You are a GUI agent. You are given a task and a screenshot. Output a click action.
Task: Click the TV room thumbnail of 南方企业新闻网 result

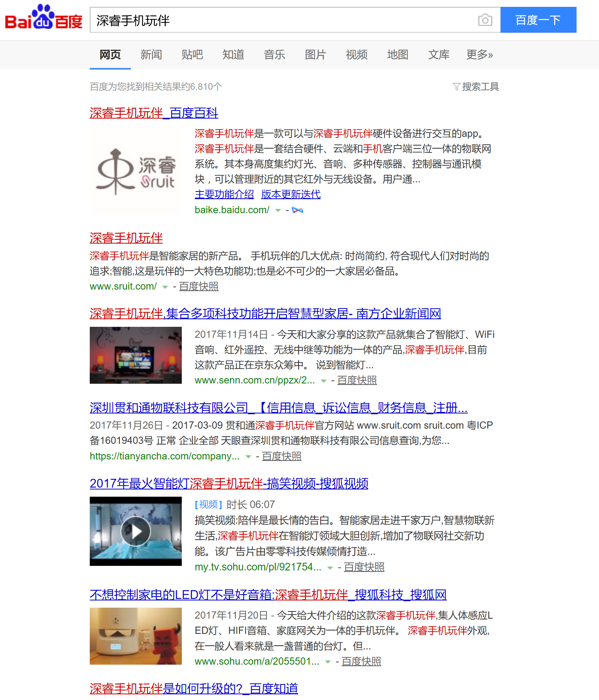136,355
